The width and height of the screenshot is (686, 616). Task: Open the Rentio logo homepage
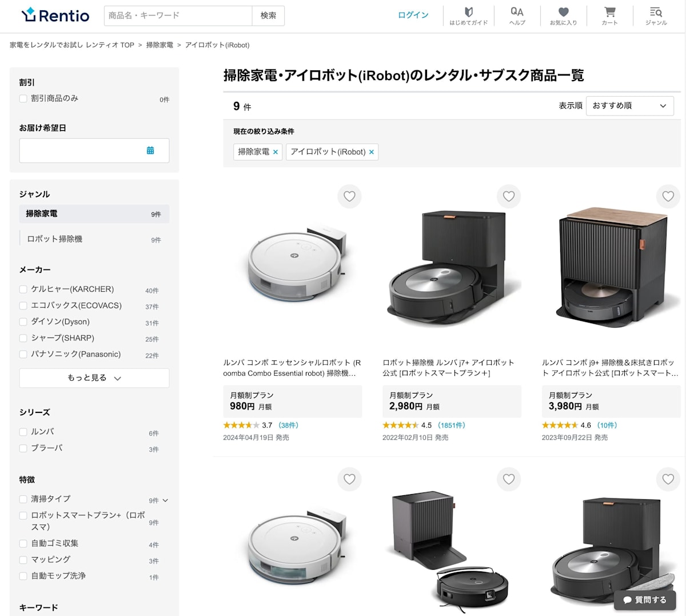click(x=55, y=15)
